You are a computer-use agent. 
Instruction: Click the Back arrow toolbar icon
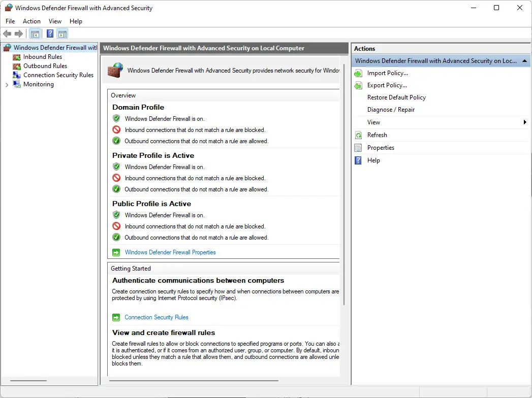click(7, 34)
